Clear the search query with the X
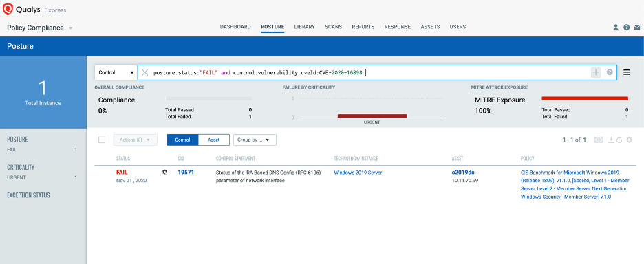The width and height of the screenshot is (644, 264). pos(144,72)
